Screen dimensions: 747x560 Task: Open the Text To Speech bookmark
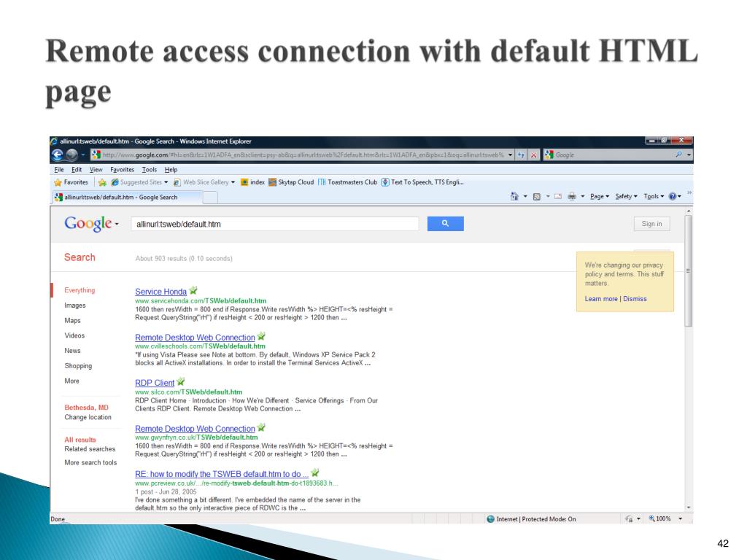(x=422, y=182)
